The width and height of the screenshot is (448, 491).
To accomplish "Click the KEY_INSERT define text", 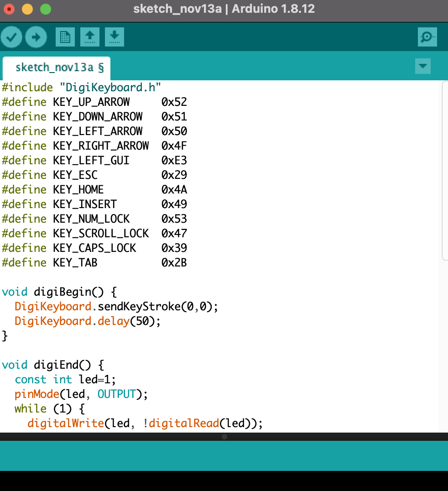I will click(x=85, y=204).
